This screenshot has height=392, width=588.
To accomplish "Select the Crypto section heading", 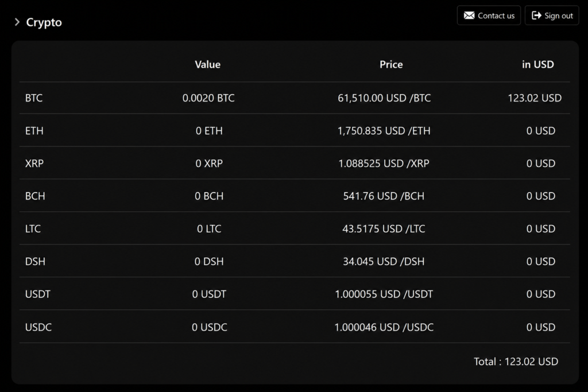I will tap(44, 22).
